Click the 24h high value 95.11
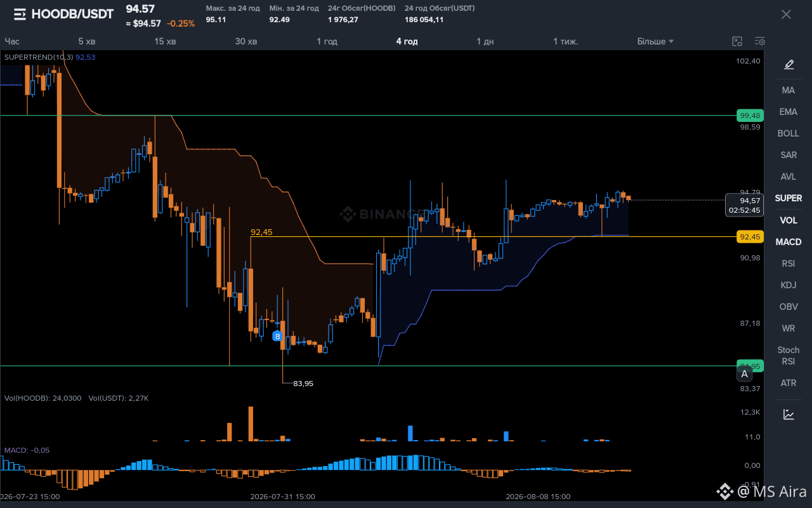The height and width of the screenshot is (508, 812). (x=216, y=20)
